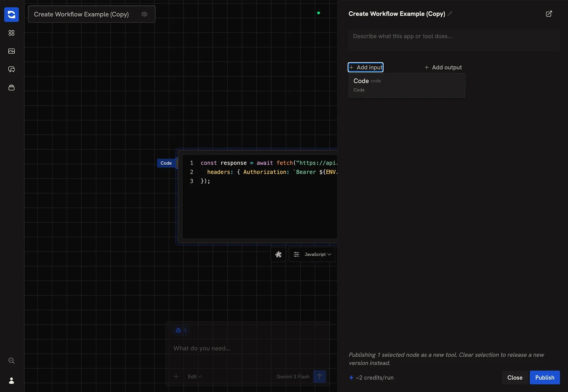Viewport: 568px width, 392px height.
Task: Open the storage stack sidebar icon
Action: click(x=11, y=88)
